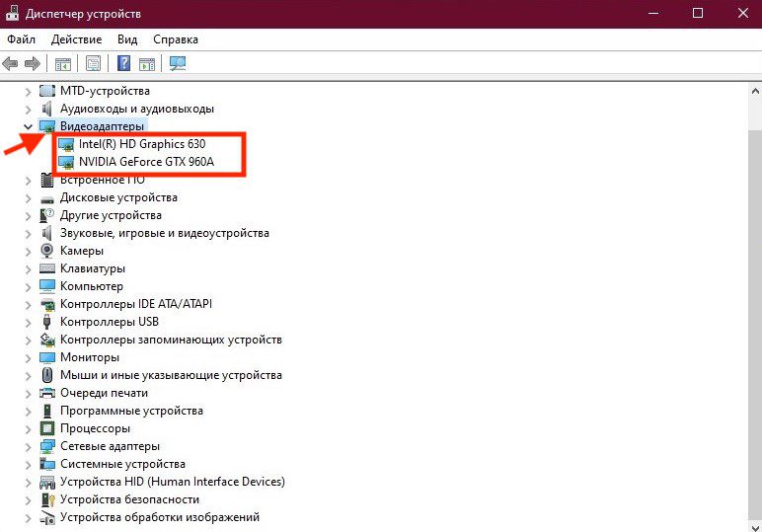Select the Видеоадаптеры tree label

[x=102, y=126]
